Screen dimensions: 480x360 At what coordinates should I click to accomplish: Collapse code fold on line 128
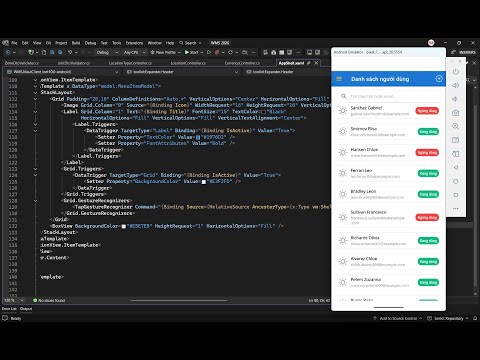[35, 201]
